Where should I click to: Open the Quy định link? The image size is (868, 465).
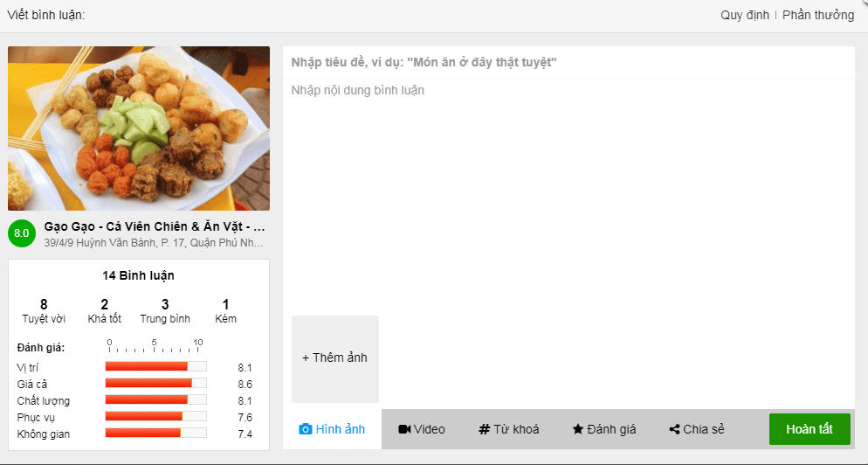[x=745, y=15]
